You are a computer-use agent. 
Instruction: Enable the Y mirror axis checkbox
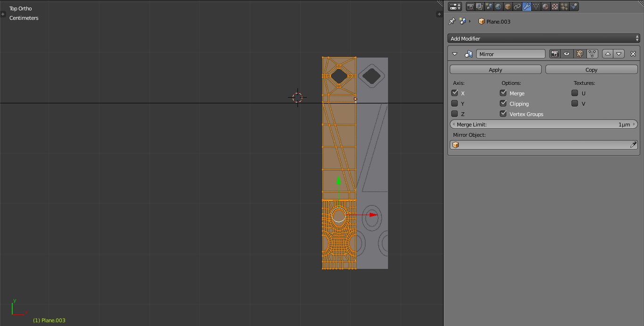click(454, 103)
